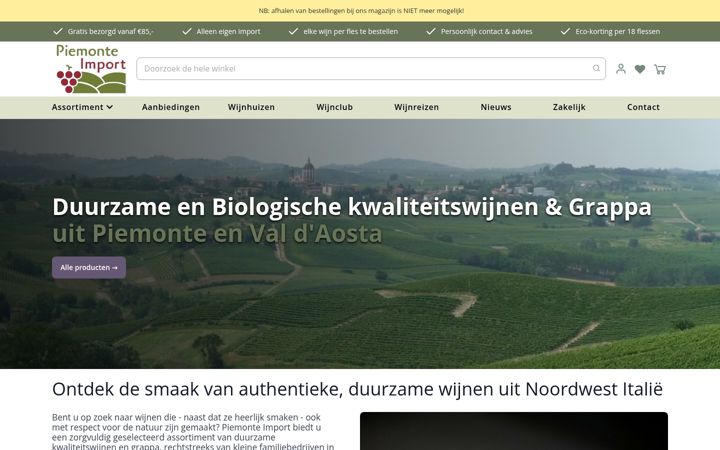
Task: Open the Nieuws section
Action: pos(496,107)
